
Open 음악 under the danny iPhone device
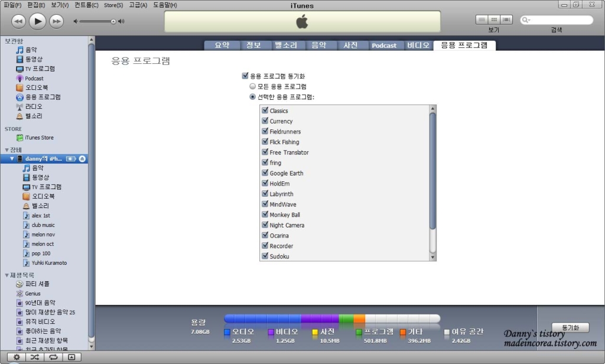[x=37, y=168]
